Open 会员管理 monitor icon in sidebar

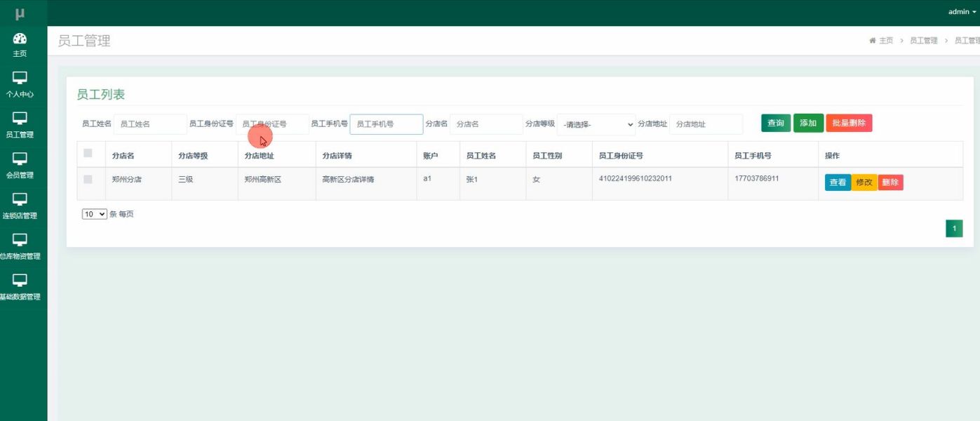click(20, 159)
